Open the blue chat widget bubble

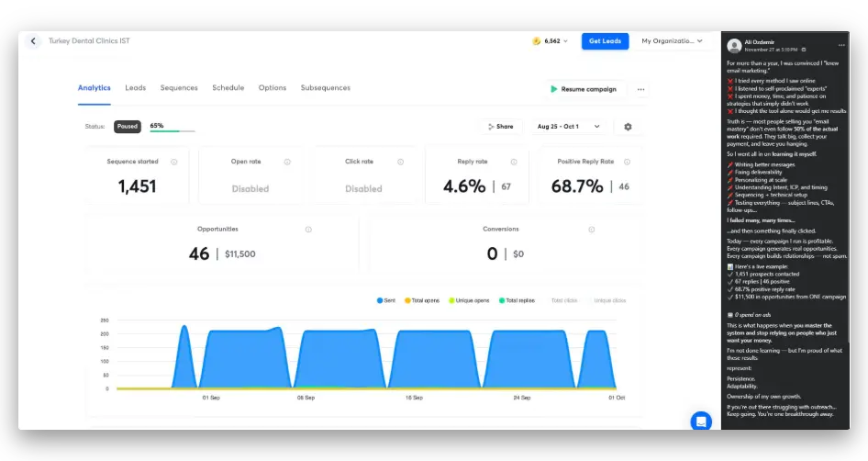[x=701, y=422]
